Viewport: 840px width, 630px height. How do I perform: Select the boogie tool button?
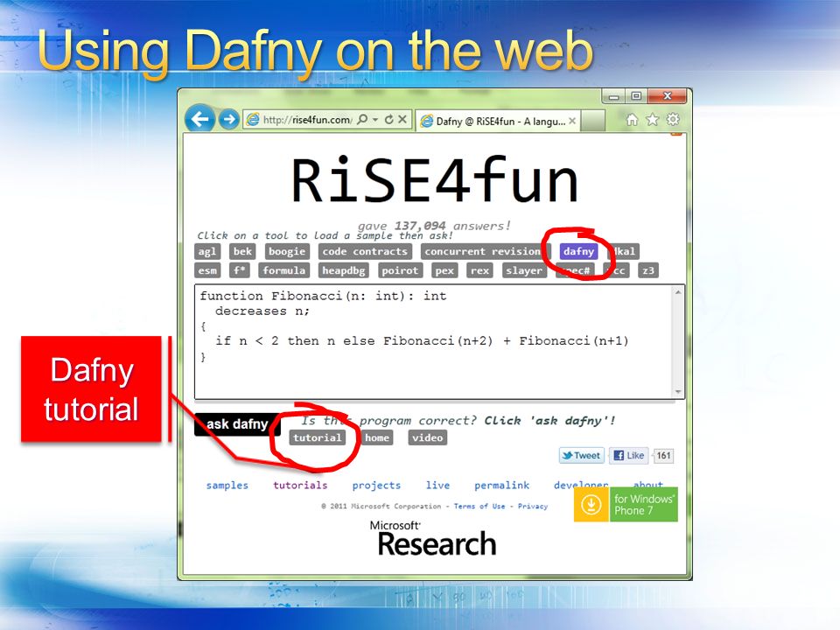click(x=287, y=251)
